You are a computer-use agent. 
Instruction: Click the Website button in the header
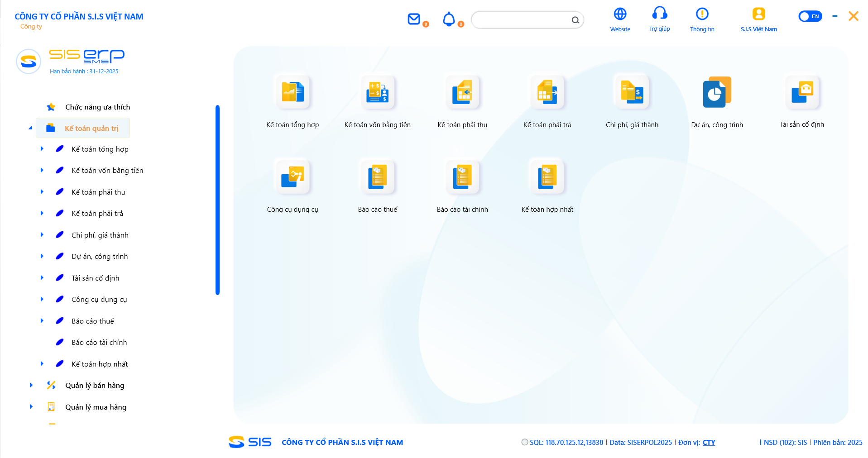620,19
